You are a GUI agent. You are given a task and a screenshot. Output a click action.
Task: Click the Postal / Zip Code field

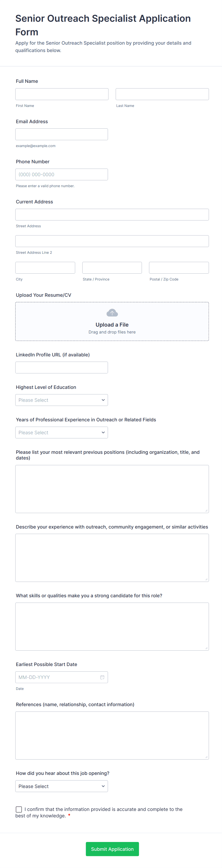point(179,268)
